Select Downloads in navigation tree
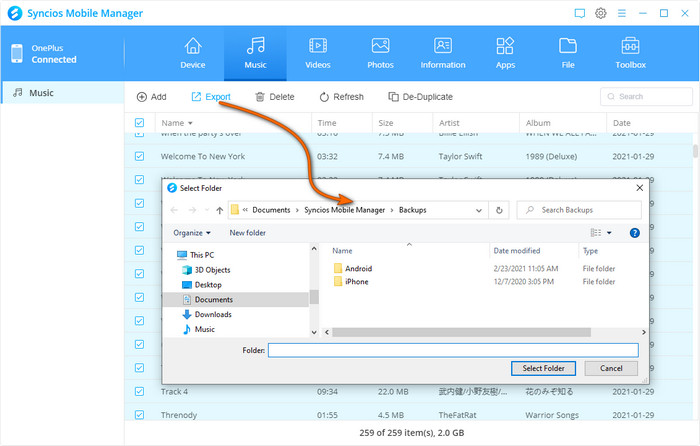Image resolution: width=700 pixels, height=446 pixels. point(207,314)
